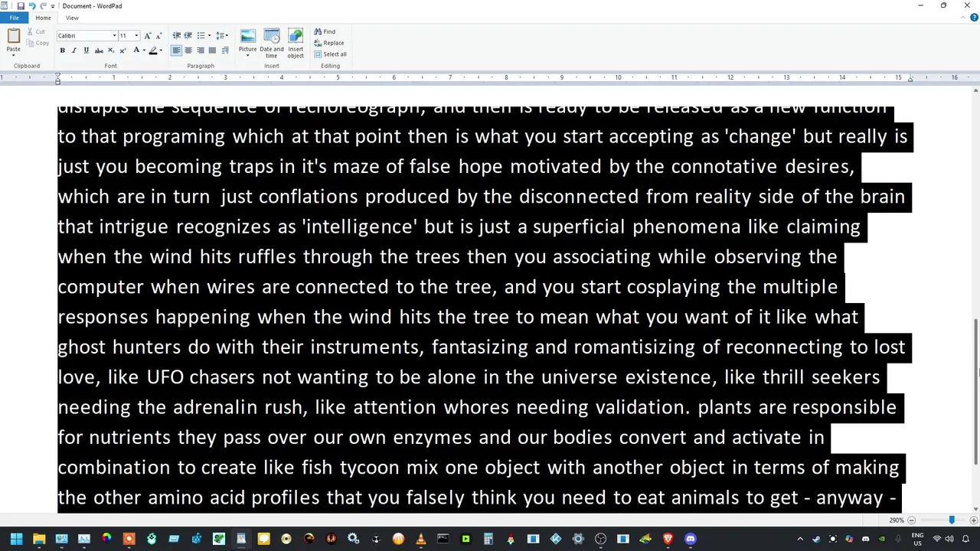Open Discord from taskbar
Image resolution: width=980 pixels, height=551 pixels.
click(x=691, y=539)
